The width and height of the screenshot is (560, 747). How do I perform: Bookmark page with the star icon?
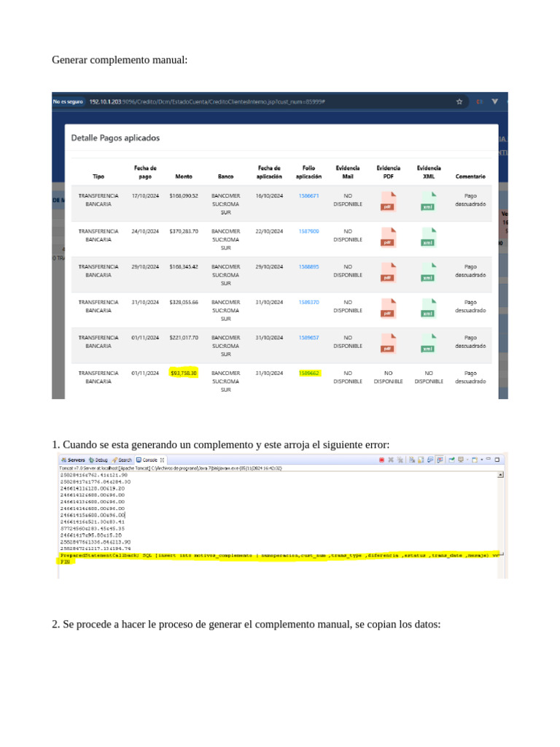(459, 101)
